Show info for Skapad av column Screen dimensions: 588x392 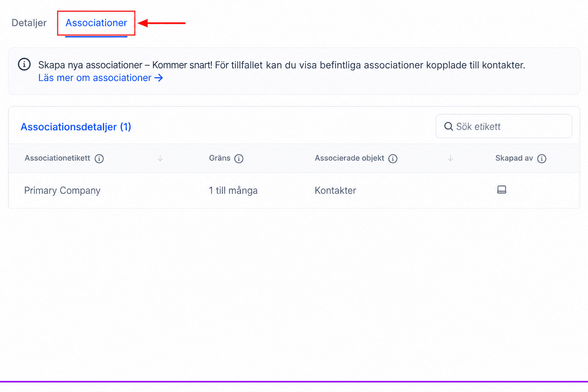pos(542,159)
